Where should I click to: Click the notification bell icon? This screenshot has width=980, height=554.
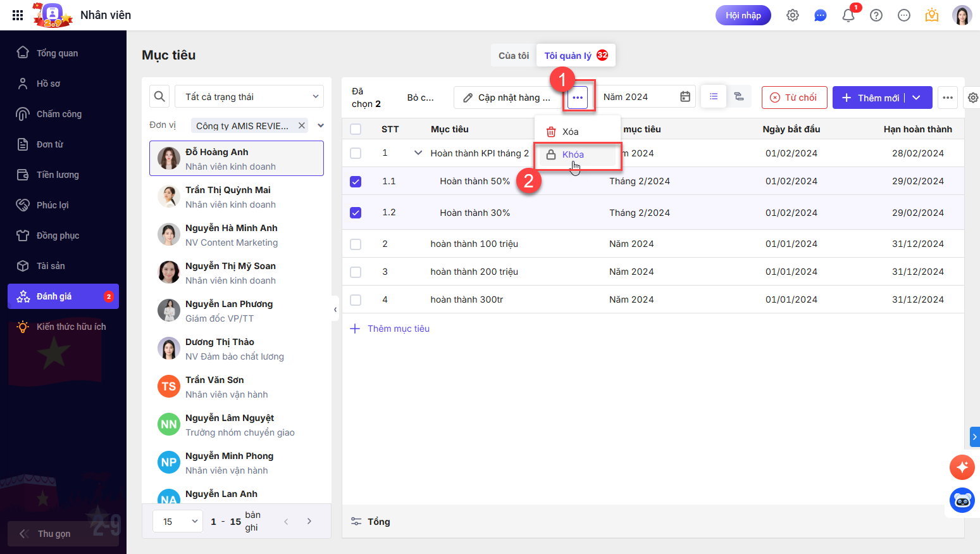848,15
